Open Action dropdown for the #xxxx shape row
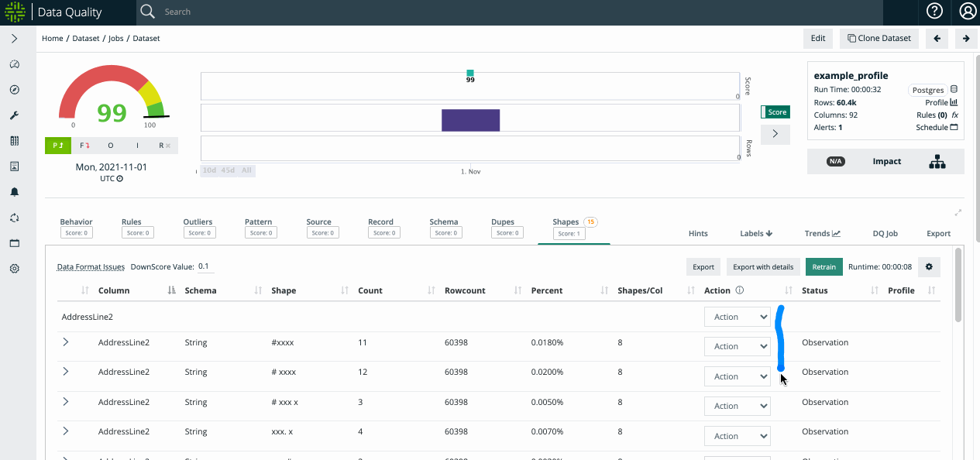This screenshot has width=980, height=460. coord(737,346)
